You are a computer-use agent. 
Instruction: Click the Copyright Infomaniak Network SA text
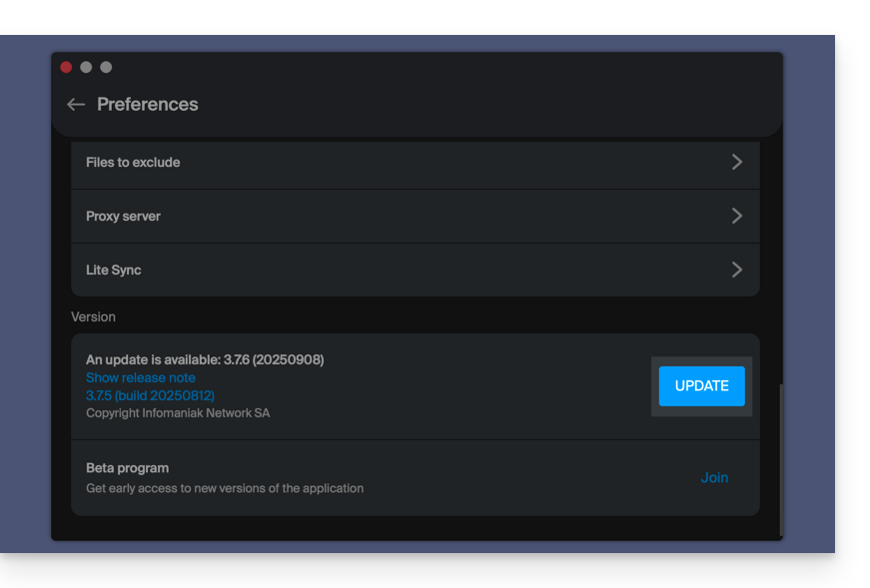tap(178, 412)
